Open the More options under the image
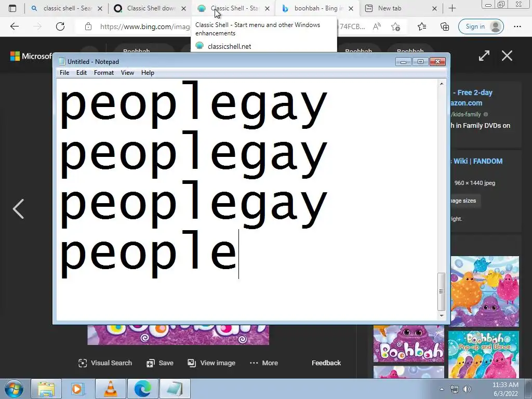Screen dimensions: 532x399 (x=263, y=363)
